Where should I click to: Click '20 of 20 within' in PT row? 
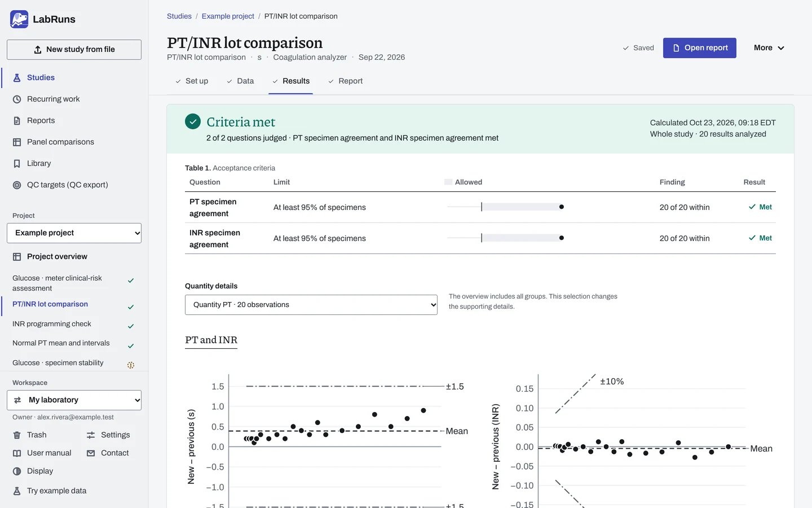pos(685,207)
